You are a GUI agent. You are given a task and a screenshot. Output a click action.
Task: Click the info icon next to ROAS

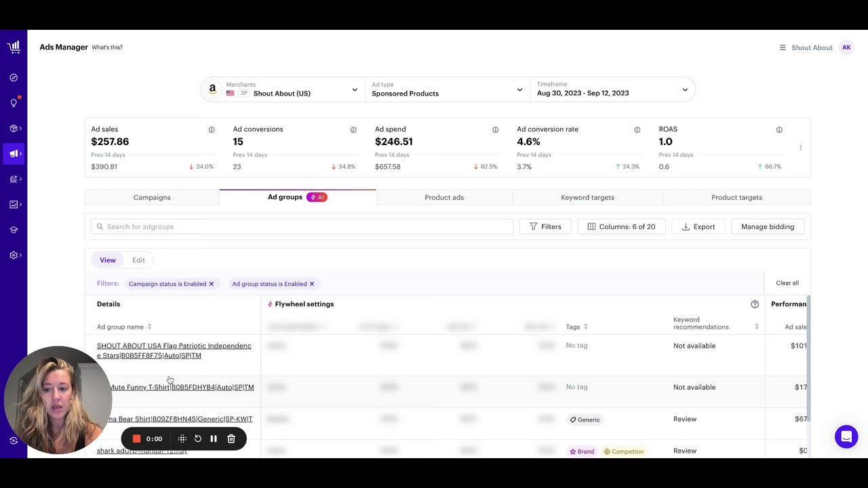coord(779,129)
